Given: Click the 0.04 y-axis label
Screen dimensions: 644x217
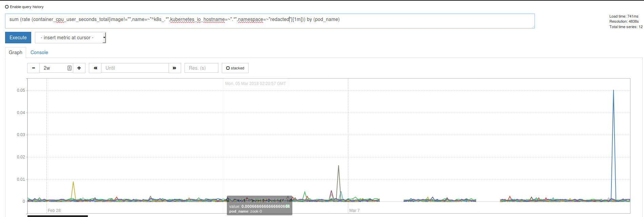Looking at the screenshot, I should point(21,113).
